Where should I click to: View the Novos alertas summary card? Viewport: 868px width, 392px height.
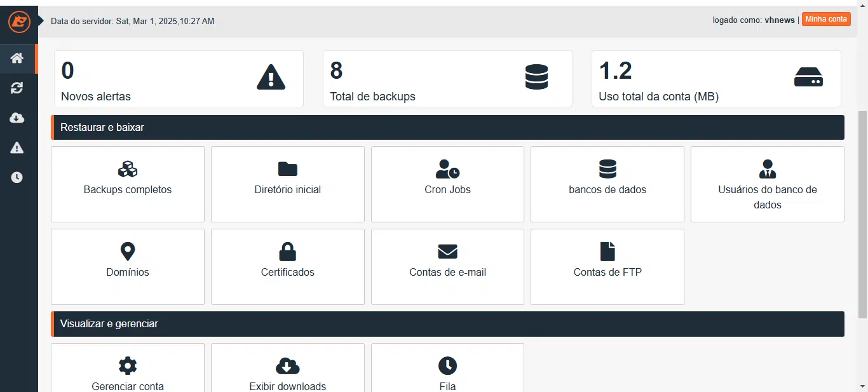click(179, 79)
